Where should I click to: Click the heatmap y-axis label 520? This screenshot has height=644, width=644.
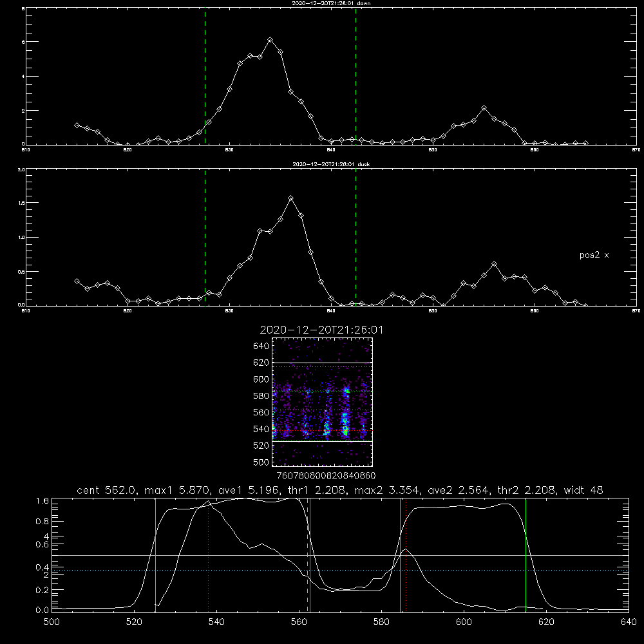click(x=261, y=446)
